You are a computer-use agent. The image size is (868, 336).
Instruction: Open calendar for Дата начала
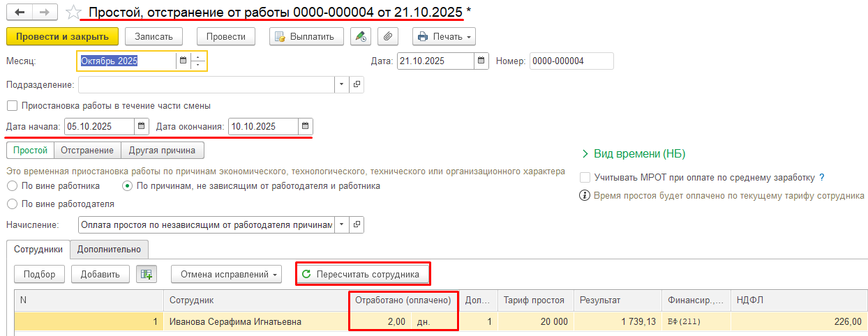coord(142,126)
